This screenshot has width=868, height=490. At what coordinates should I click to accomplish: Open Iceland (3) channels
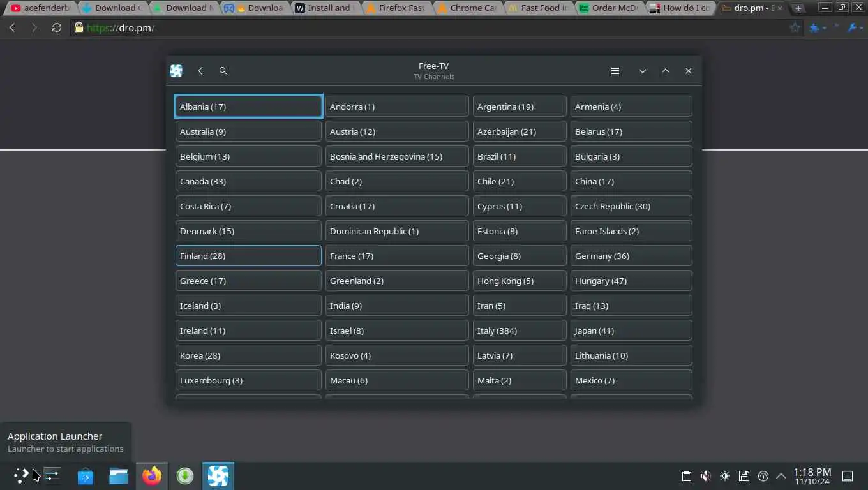click(248, 306)
